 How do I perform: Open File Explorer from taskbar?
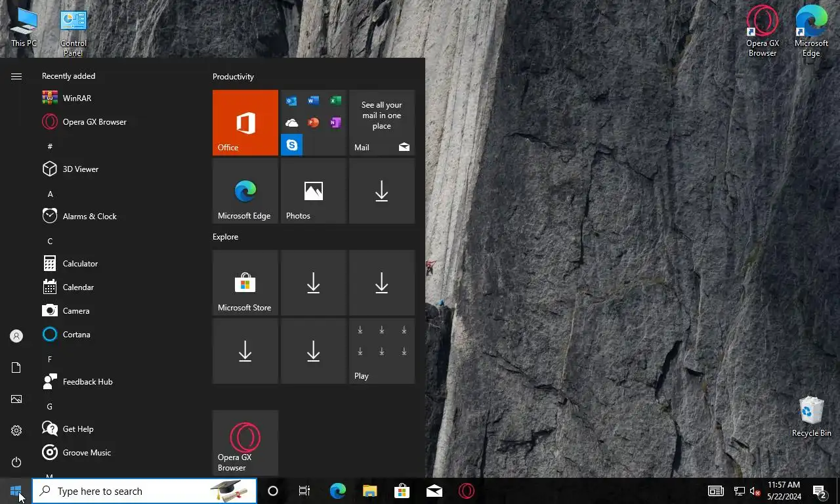[369, 491]
